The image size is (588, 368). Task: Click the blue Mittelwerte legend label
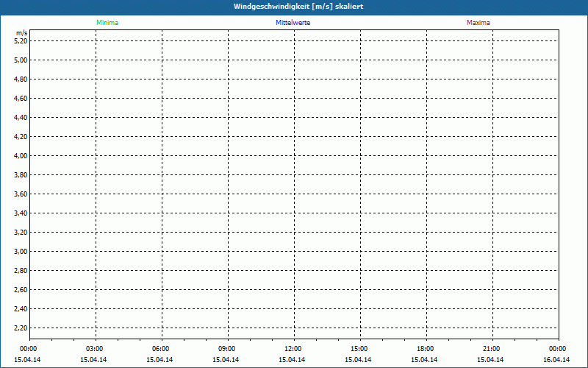293,23
